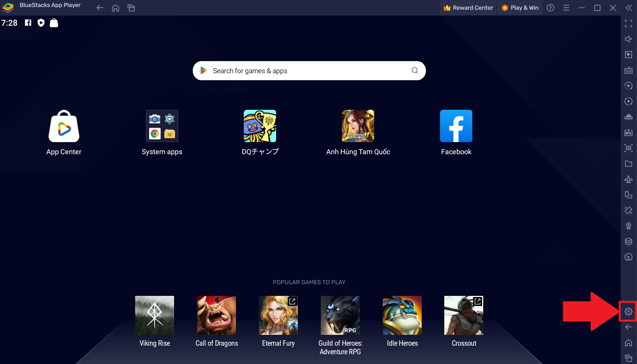Click the "POPULAR GAMES TO PLAY" heading
Screen dimensions: 637x364
click(x=309, y=282)
